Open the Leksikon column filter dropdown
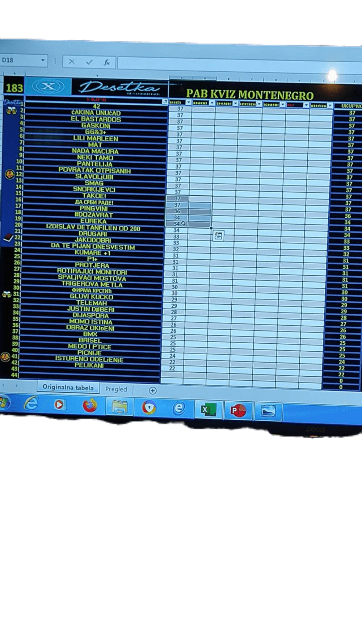Screen dimensions: 362x644 259,104
